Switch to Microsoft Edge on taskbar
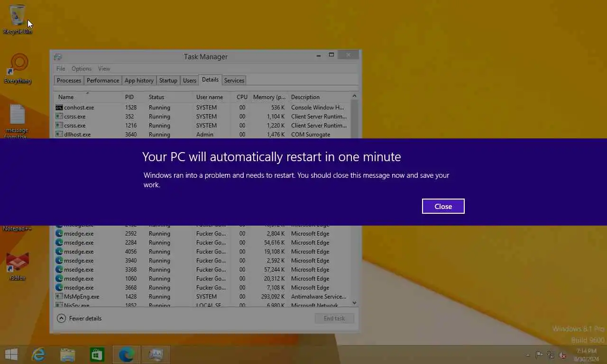This screenshot has height=364, width=607. click(127, 354)
